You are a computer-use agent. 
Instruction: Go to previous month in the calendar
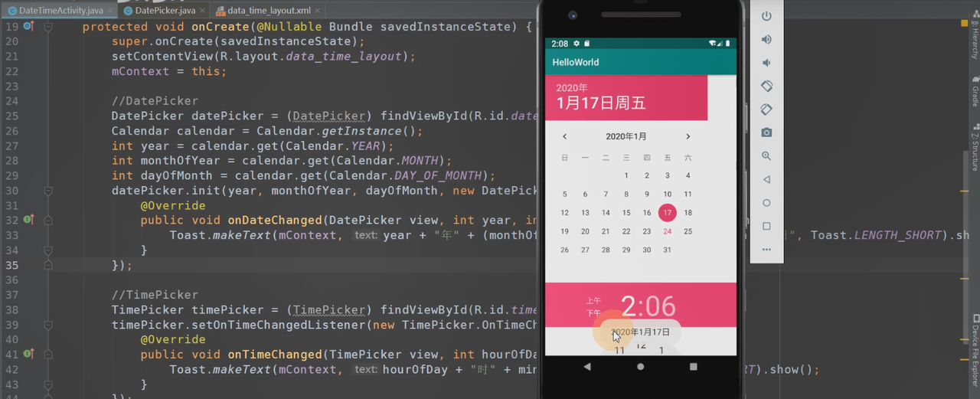pos(565,136)
